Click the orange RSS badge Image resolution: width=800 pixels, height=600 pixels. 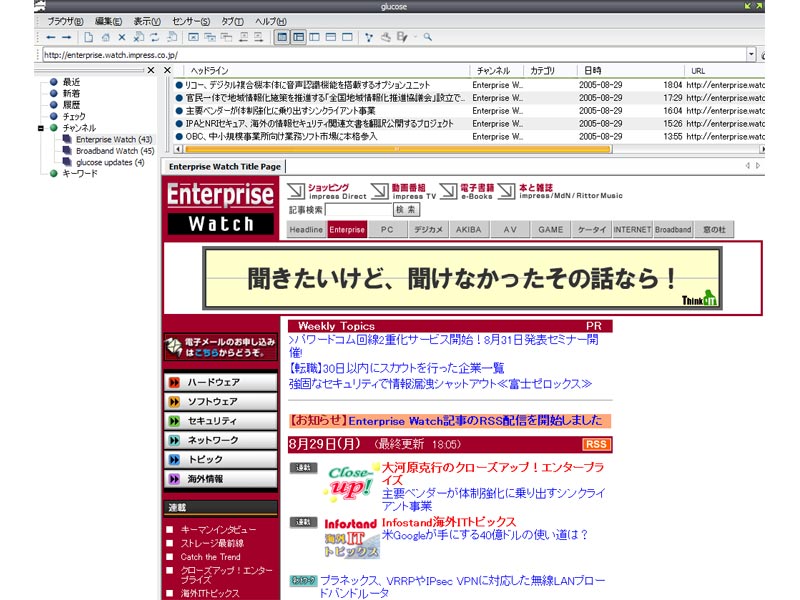coord(596,444)
